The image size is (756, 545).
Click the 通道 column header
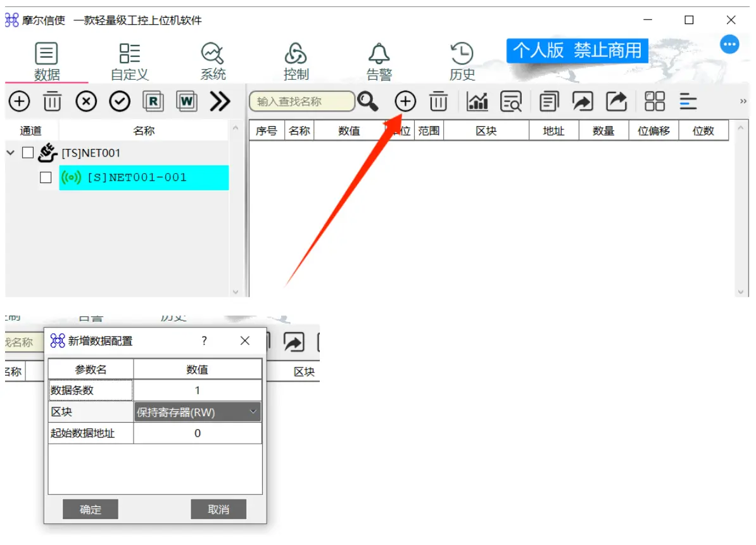pyautogui.click(x=30, y=131)
